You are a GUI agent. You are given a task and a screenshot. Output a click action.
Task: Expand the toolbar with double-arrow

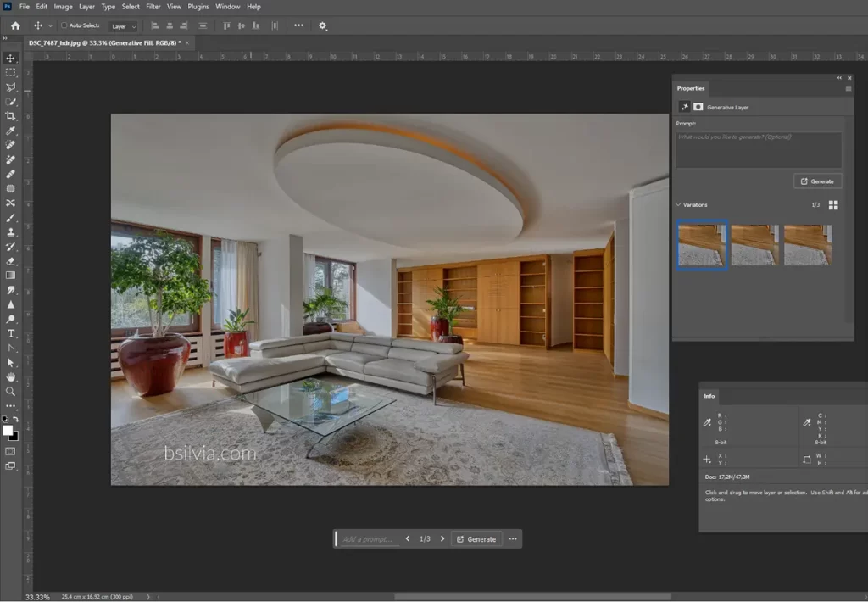pyautogui.click(x=5, y=39)
